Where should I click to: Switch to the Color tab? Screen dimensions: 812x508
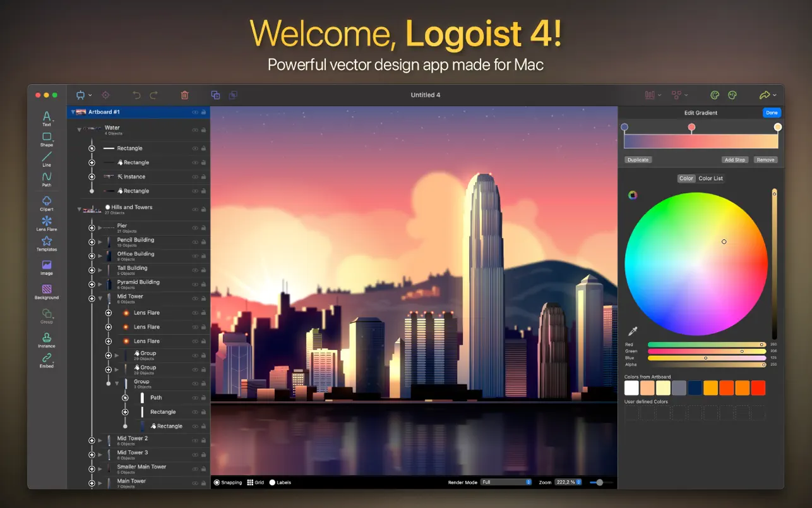click(686, 178)
